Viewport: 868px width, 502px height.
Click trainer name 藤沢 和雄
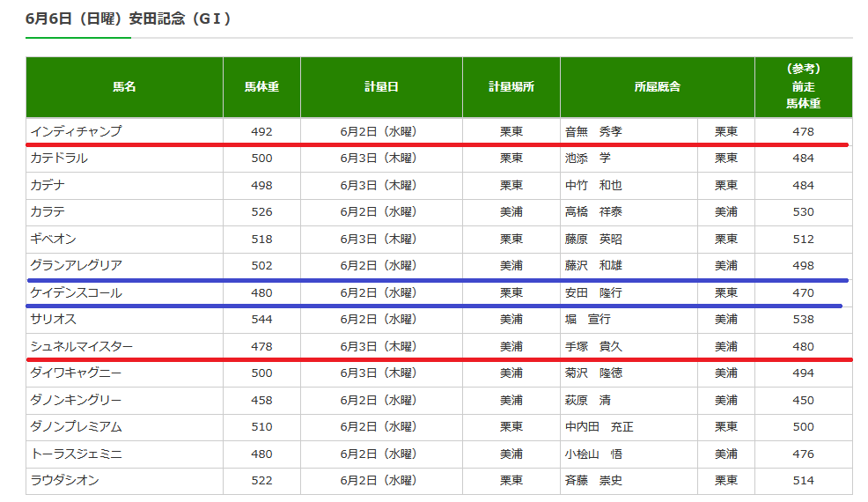coord(593,266)
